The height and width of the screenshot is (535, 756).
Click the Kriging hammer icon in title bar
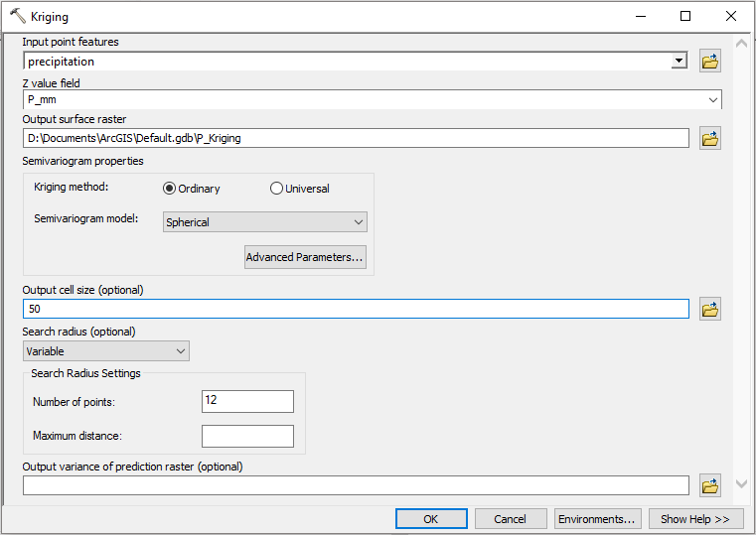click(x=17, y=17)
